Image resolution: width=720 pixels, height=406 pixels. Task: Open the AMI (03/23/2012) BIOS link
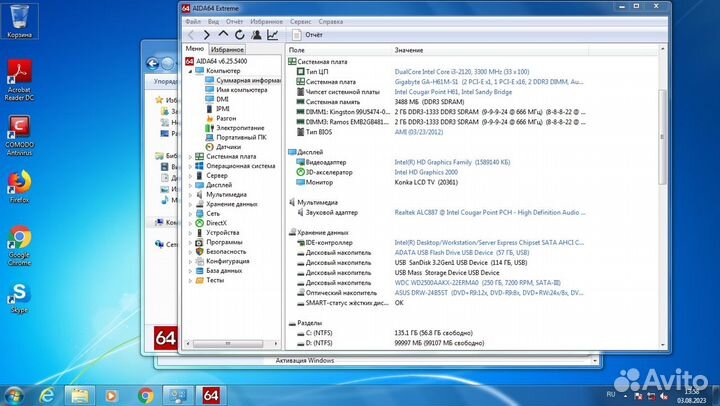pos(419,132)
